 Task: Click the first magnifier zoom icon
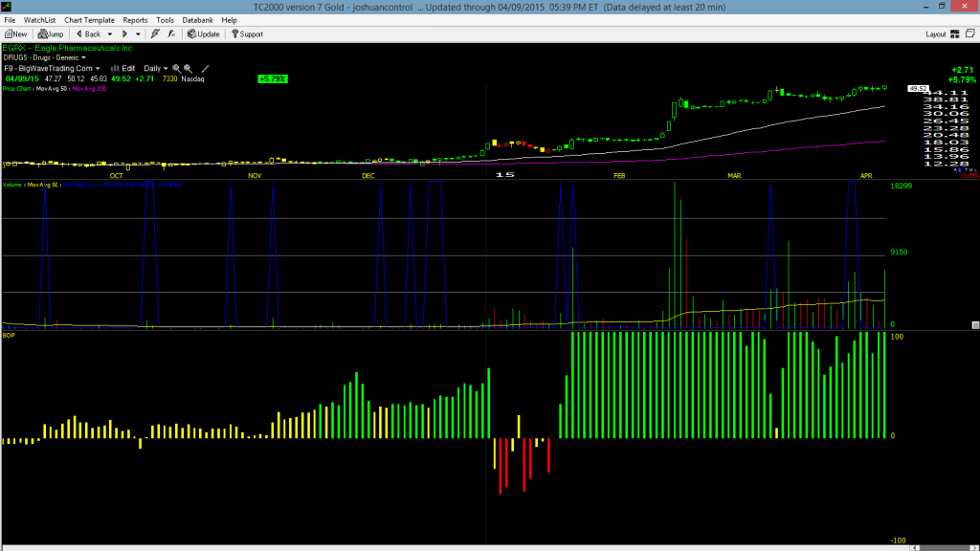[177, 69]
